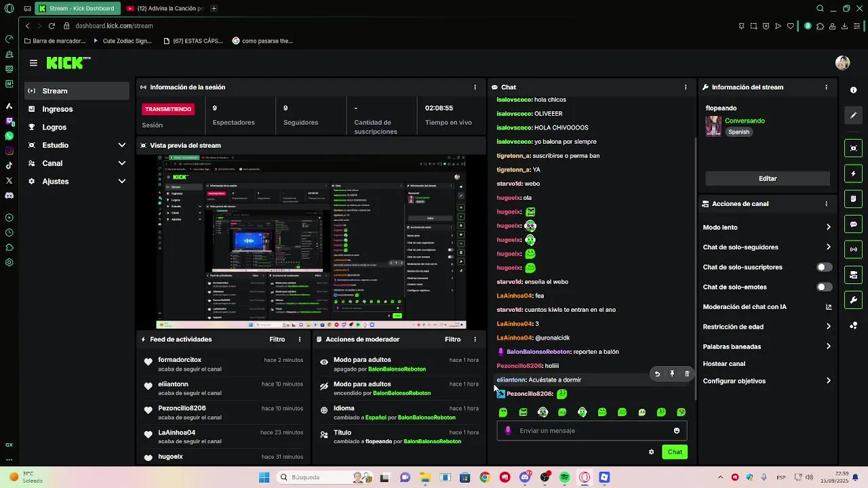Click the first quick emote below chat
Viewport: 868px width, 488px height.
[502, 412]
